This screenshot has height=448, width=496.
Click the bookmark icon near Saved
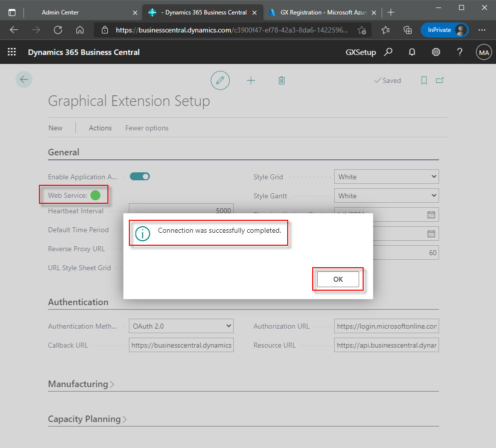coord(424,80)
